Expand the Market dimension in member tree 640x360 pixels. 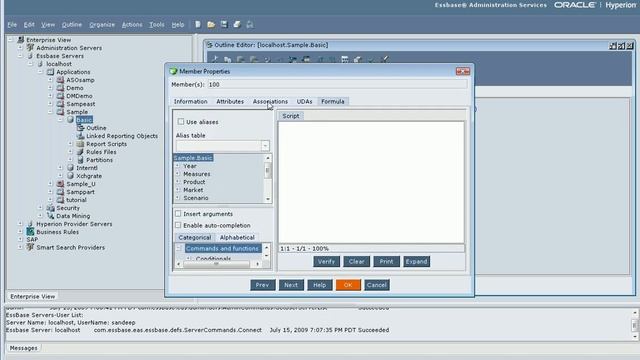pyautogui.click(x=178, y=190)
